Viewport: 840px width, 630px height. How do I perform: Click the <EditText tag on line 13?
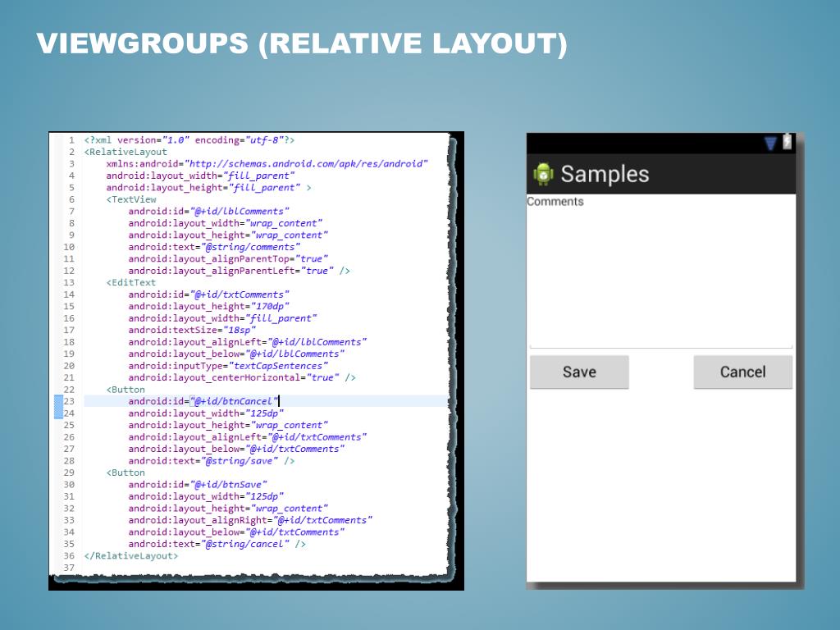[x=131, y=282]
